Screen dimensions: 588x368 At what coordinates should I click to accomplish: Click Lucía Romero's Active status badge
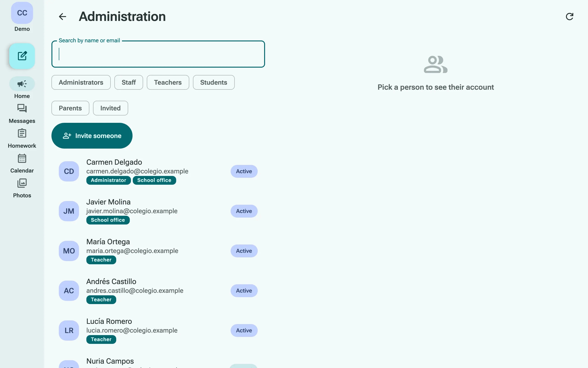pos(244,331)
